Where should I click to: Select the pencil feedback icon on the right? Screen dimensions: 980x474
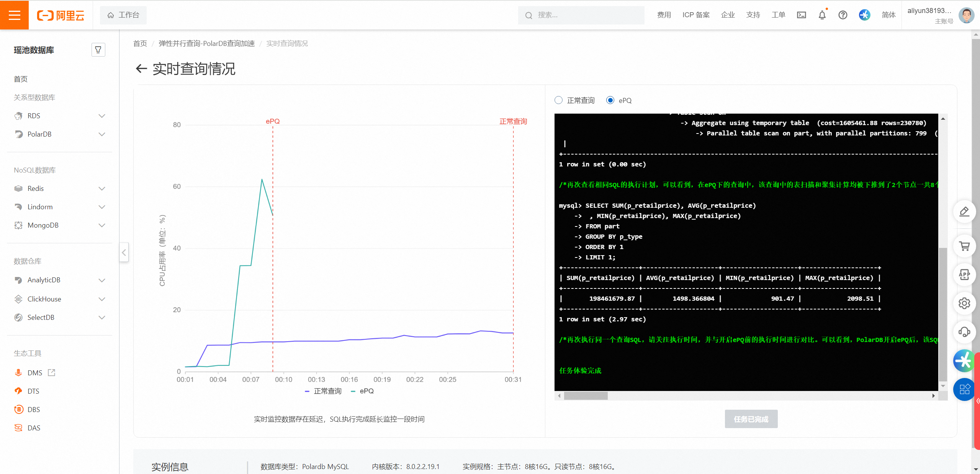tap(964, 211)
